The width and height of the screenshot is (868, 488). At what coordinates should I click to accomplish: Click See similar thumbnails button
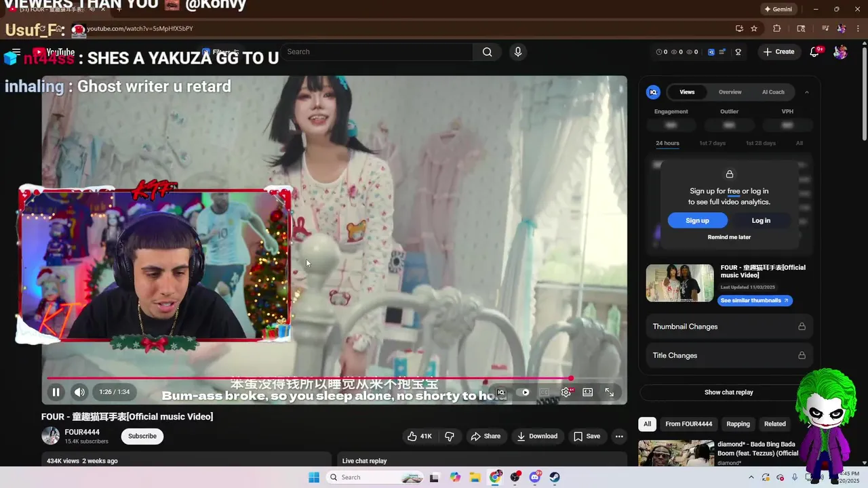pos(755,300)
